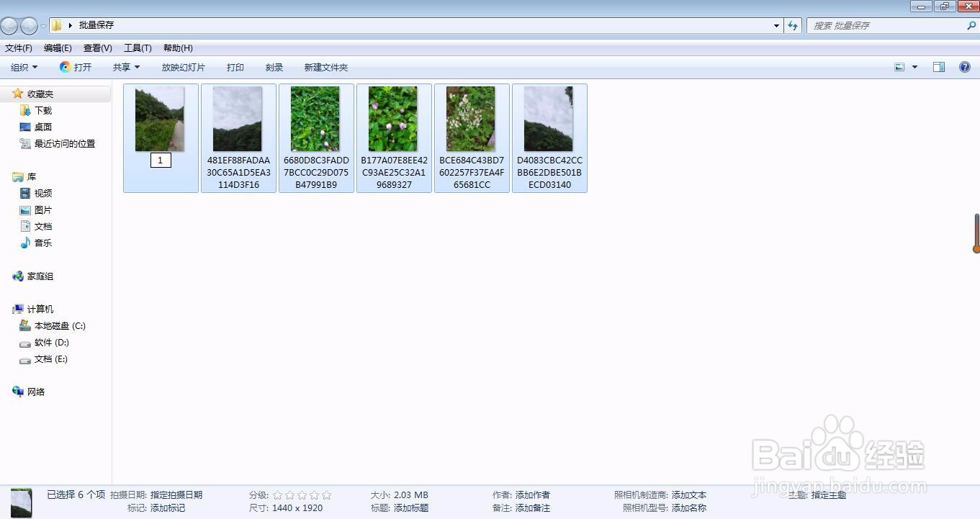Click the change view icon
980x519 pixels.
pos(899,67)
